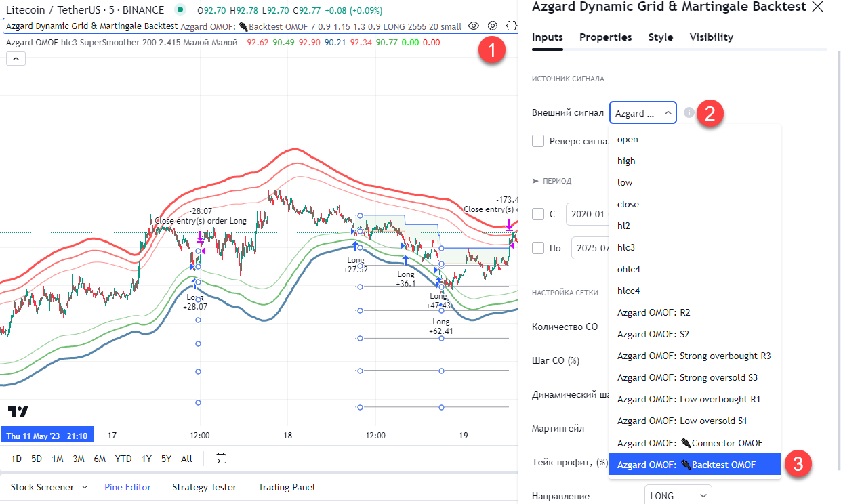Click the 2025-07 end date field

point(590,248)
